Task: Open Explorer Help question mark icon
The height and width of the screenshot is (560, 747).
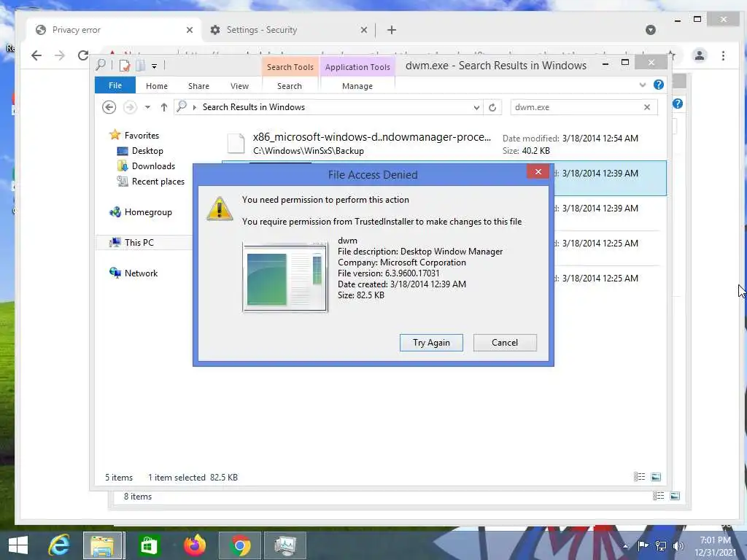Action: (x=659, y=85)
